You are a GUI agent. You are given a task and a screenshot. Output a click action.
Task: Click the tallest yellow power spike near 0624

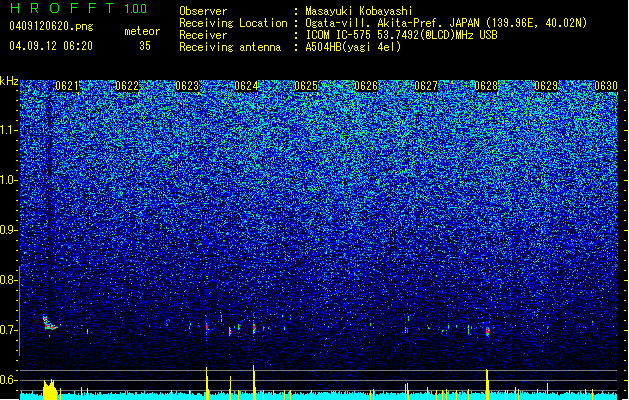(254, 382)
